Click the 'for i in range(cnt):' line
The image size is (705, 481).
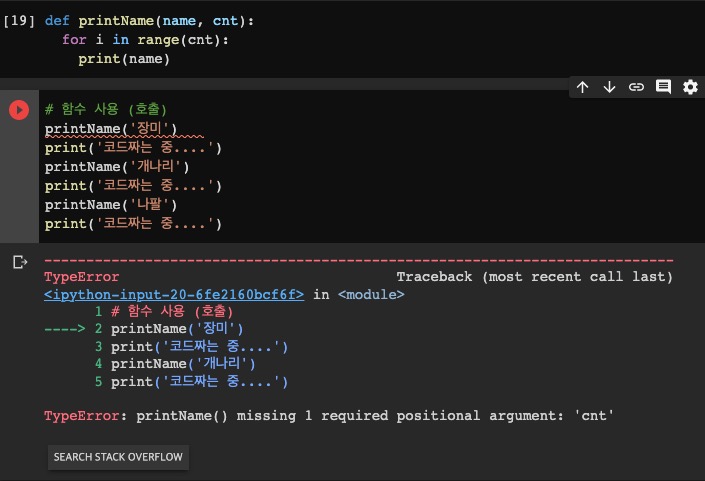click(x=145, y=40)
